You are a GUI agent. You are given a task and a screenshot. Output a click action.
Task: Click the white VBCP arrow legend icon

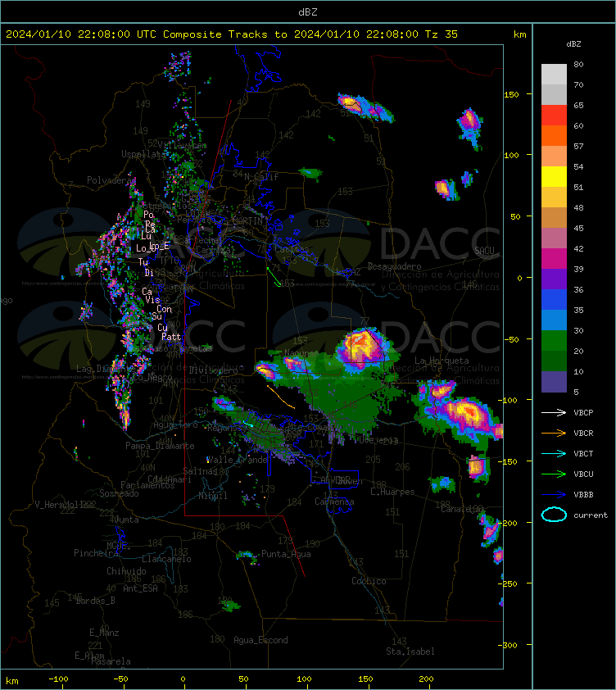point(554,412)
